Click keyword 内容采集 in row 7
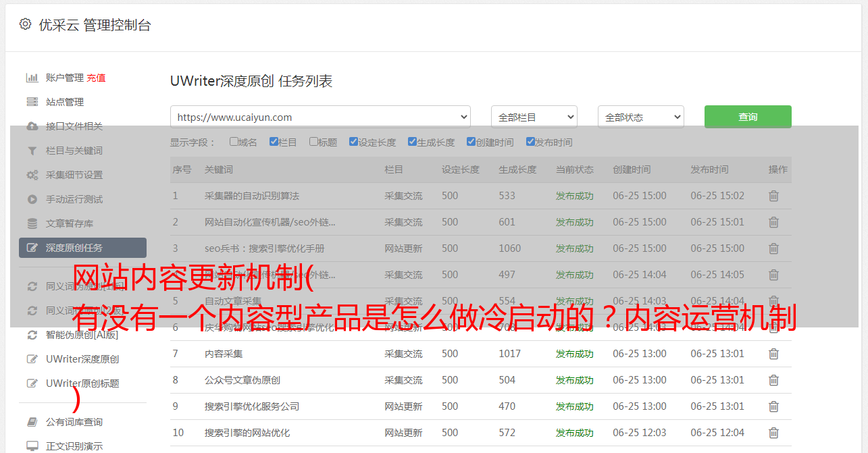 click(x=224, y=354)
